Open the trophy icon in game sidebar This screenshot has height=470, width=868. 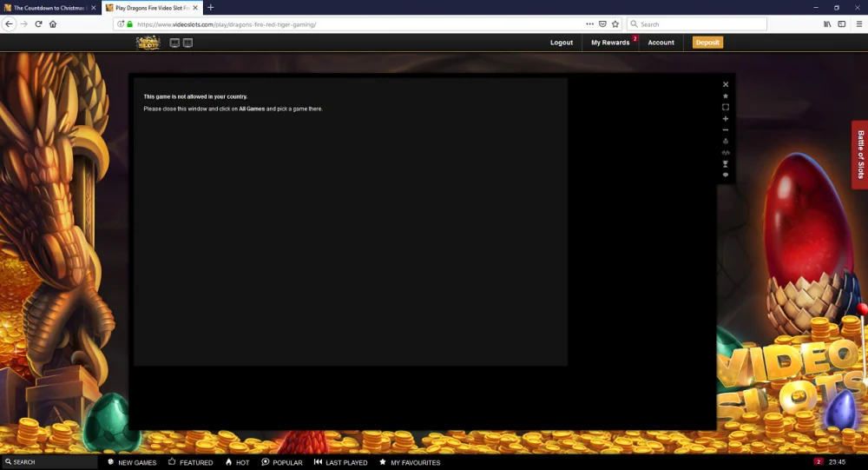click(725, 163)
